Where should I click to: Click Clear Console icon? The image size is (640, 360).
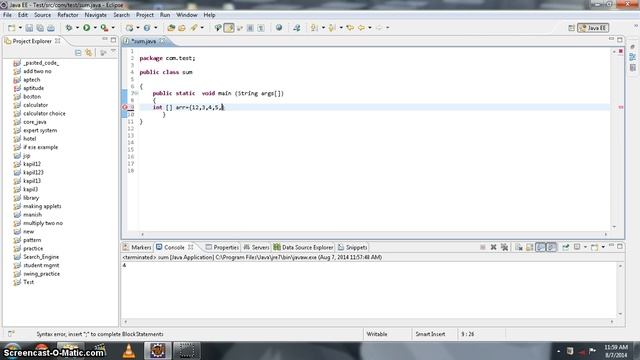tap(519, 247)
